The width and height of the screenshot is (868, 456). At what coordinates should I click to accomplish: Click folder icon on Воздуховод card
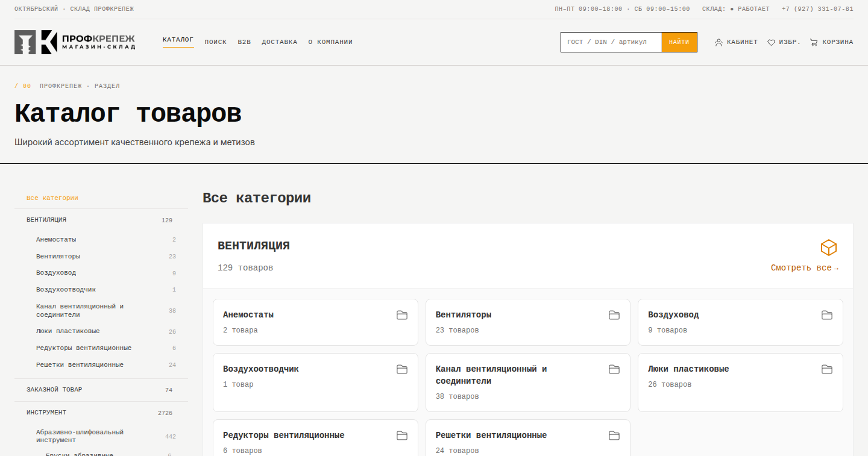827,315
